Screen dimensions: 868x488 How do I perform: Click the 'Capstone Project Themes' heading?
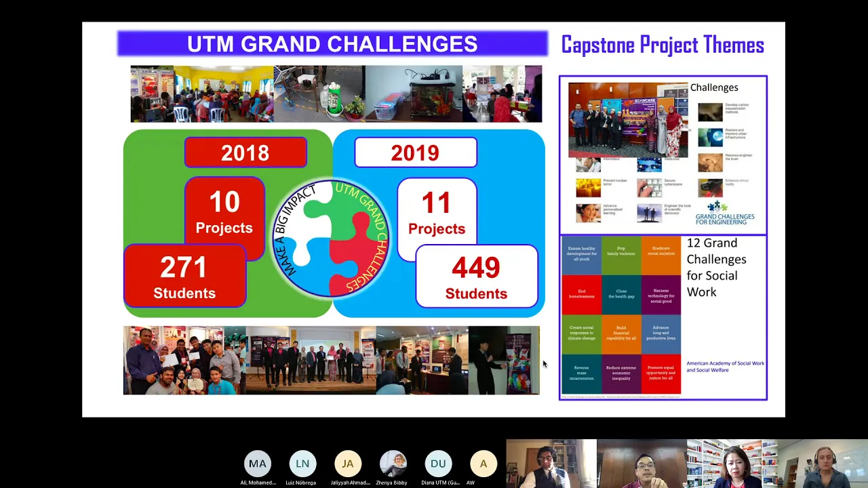663,45
